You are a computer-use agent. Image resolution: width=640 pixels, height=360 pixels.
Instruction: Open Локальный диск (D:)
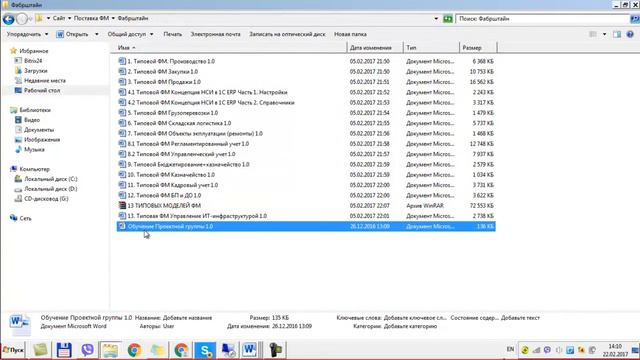51,189
